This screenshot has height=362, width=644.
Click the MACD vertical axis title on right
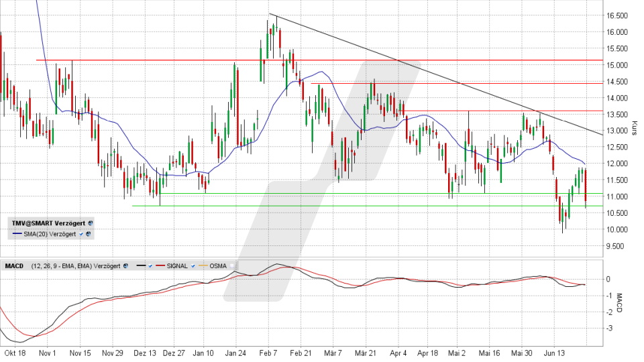pyautogui.click(x=620, y=303)
